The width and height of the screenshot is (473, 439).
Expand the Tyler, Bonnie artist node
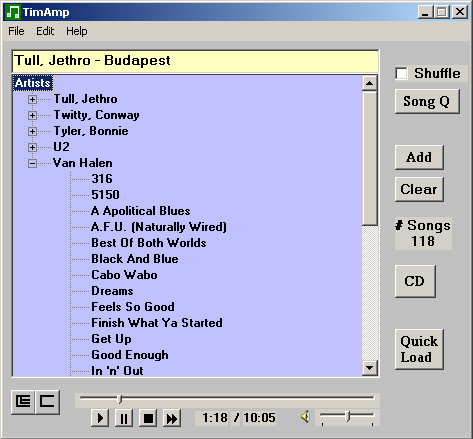click(32, 131)
